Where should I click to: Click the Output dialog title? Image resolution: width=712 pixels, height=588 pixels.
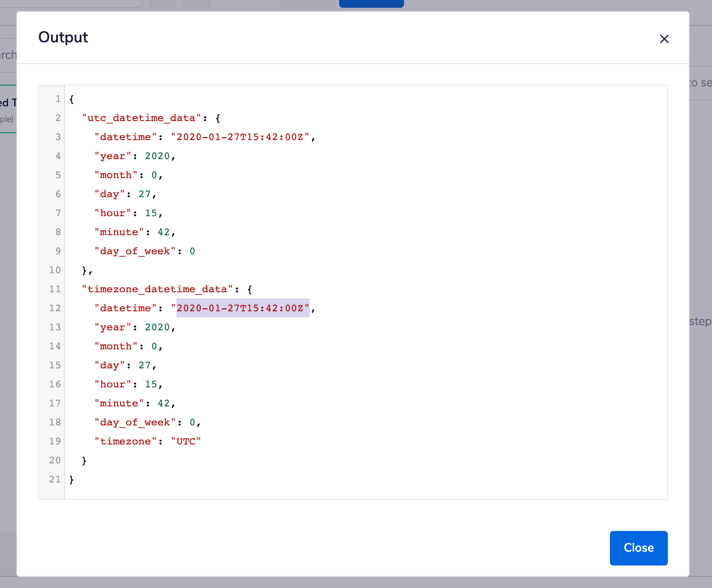[63, 37]
